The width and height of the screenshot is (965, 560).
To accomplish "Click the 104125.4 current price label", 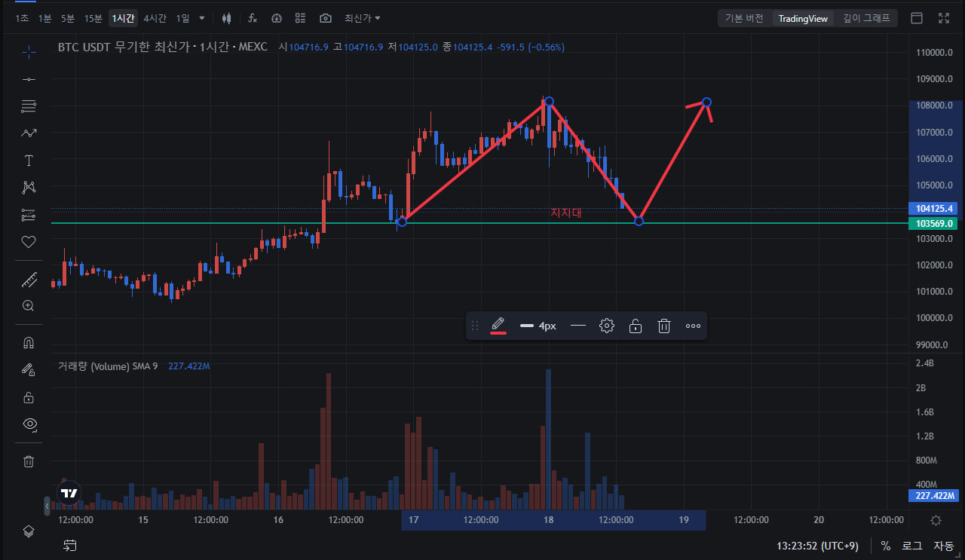I will 935,208.
